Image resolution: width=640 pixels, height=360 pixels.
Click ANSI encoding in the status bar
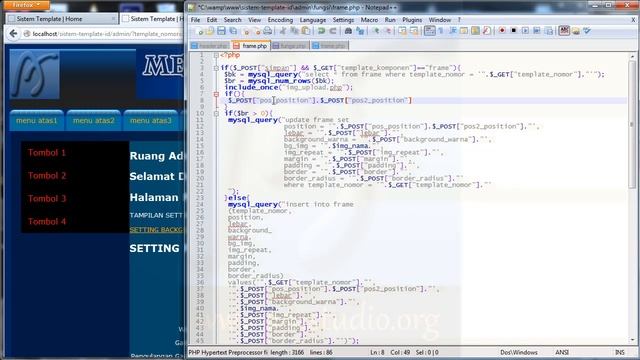pos(562,352)
